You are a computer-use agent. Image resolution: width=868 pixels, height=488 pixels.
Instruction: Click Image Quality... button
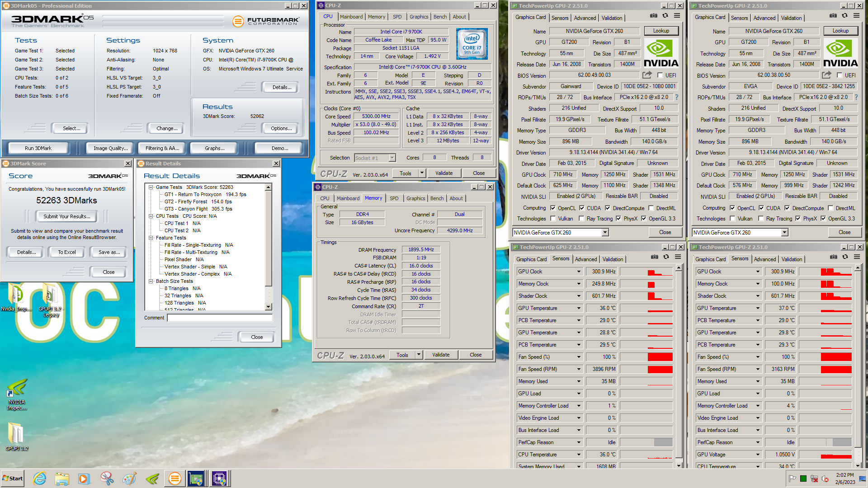point(110,148)
